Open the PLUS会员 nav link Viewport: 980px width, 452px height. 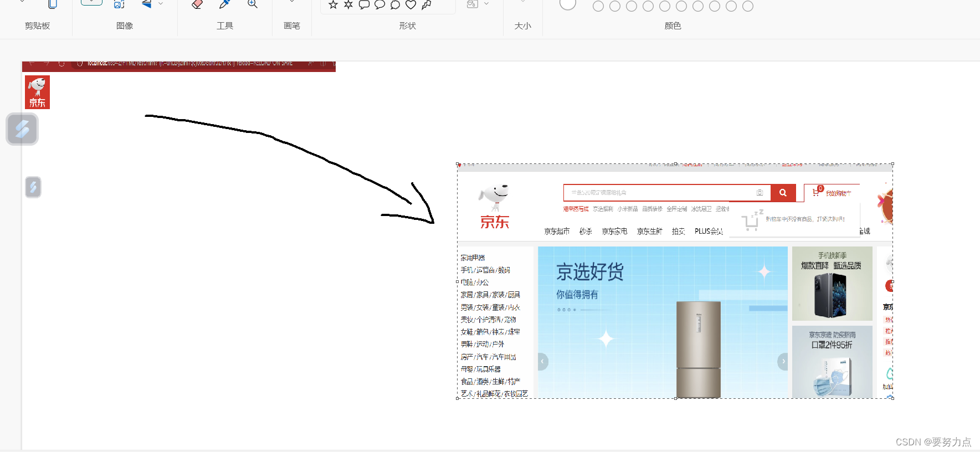[x=709, y=232]
